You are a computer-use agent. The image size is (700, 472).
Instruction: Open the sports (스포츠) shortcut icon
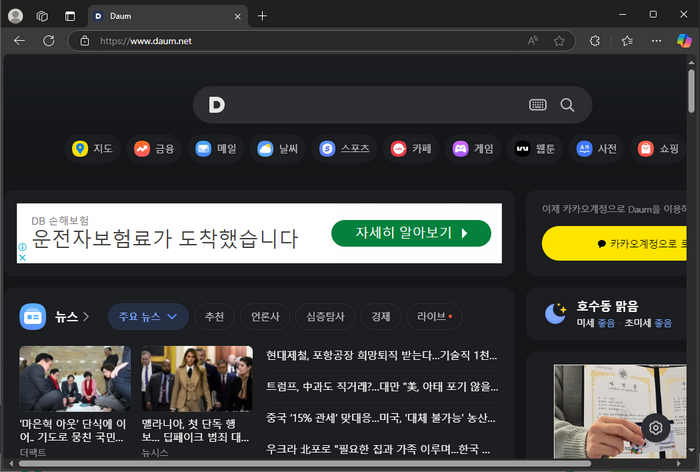coord(326,149)
